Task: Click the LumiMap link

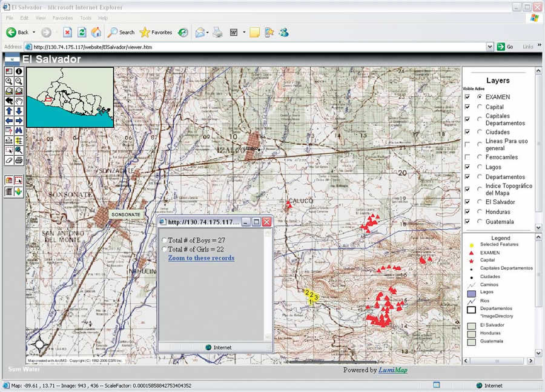Action: click(x=393, y=370)
